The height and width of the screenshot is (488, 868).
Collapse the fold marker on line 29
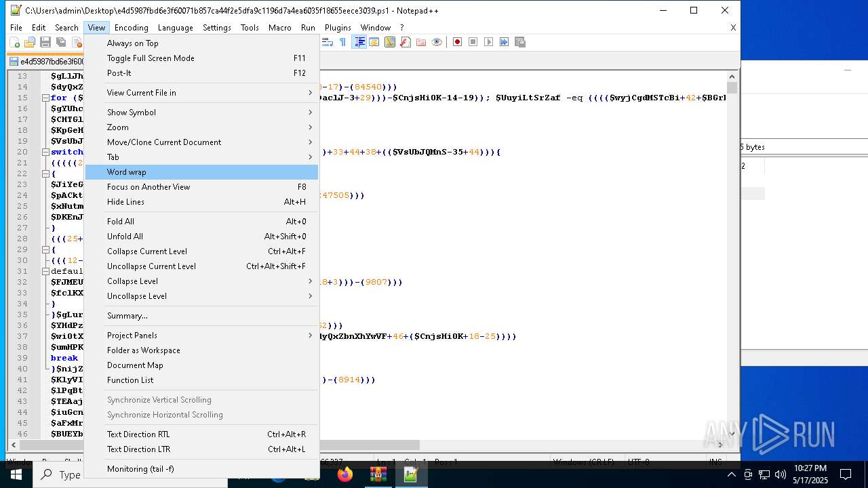point(45,249)
